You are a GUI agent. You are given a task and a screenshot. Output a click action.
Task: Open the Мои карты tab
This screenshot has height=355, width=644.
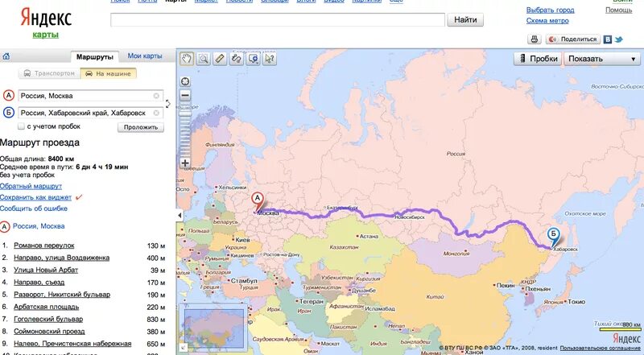pyautogui.click(x=145, y=56)
